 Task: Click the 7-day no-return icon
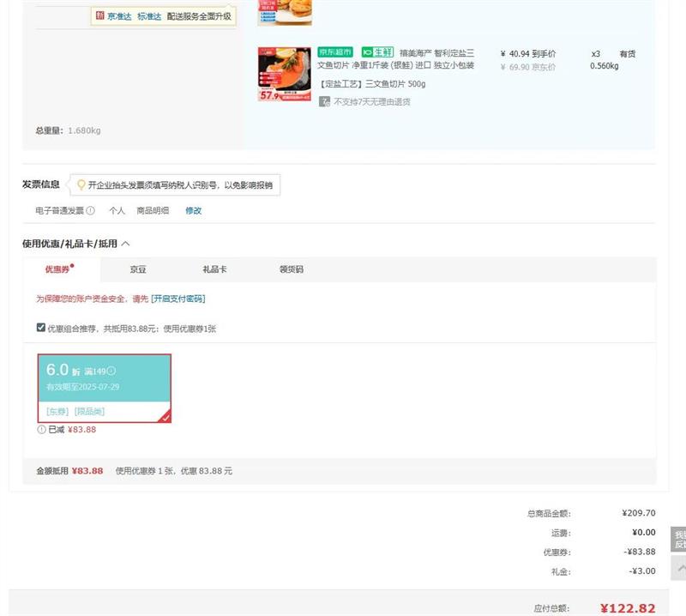coord(325,102)
